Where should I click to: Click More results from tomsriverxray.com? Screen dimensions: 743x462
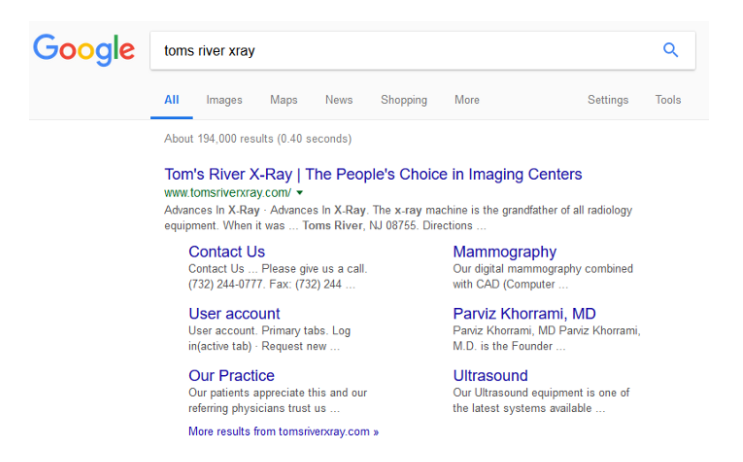point(283,432)
